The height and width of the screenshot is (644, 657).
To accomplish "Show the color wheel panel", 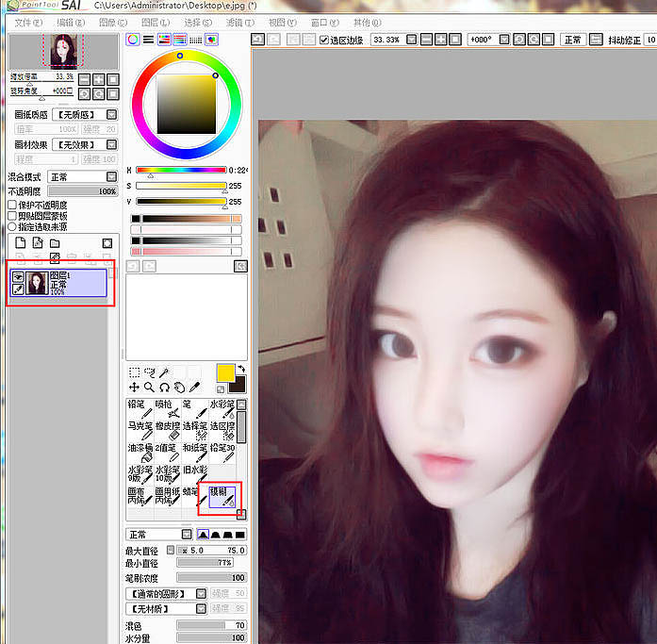I will (x=133, y=40).
